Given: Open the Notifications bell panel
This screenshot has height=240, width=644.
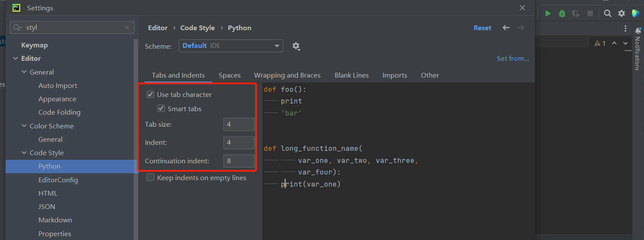Looking at the screenshot, I should coord(638,31).
